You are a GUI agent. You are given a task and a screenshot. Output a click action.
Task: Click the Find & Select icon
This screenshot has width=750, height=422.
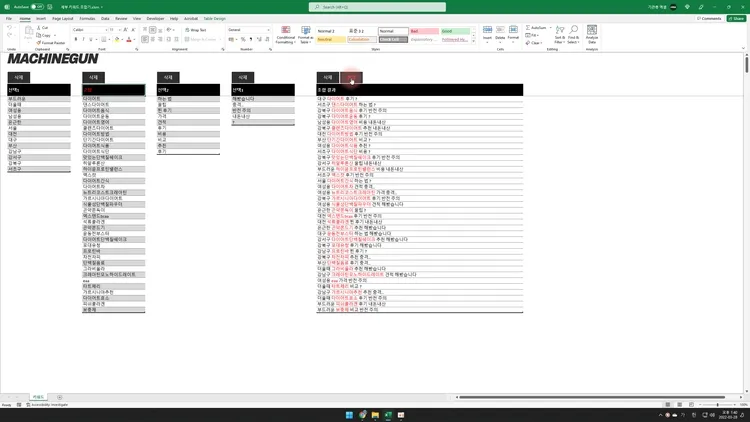(574, 34)
